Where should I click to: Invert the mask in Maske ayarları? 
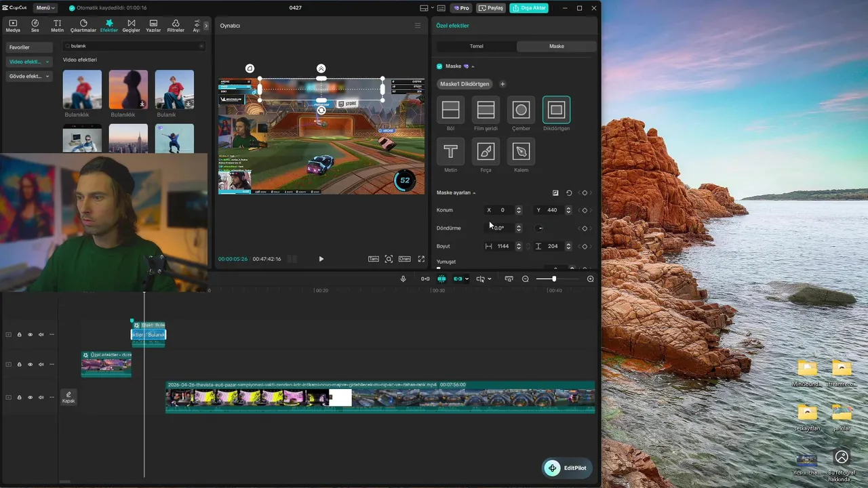click(x=555, y=192)
